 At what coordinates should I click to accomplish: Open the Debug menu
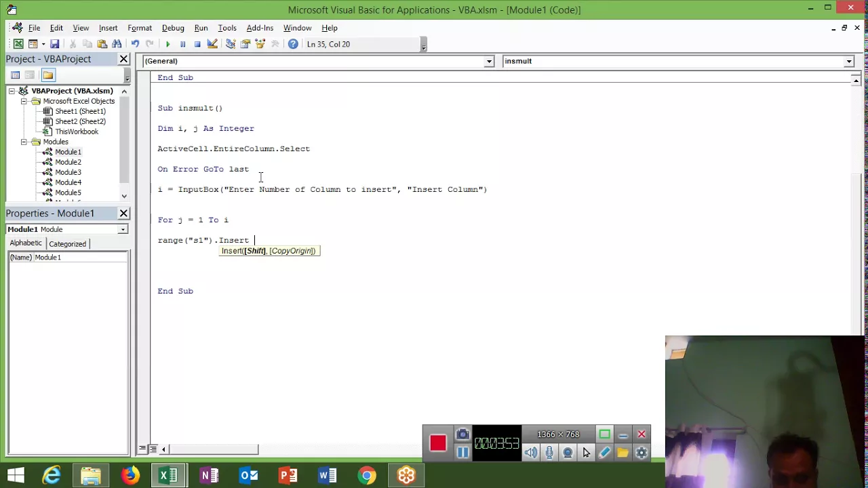click(173, 28)
